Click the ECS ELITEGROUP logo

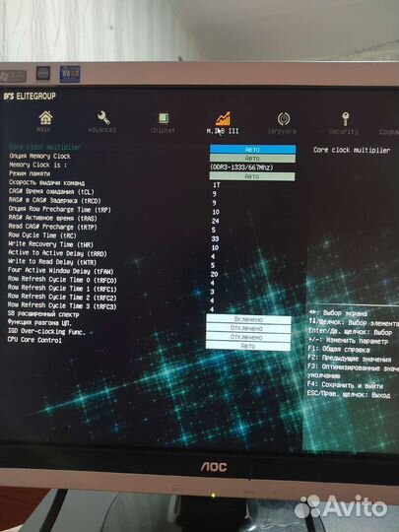[x=30, y=97]
